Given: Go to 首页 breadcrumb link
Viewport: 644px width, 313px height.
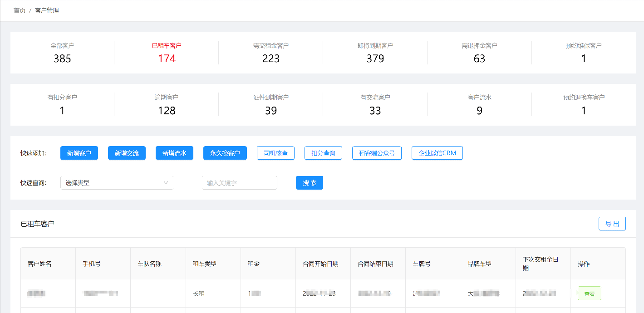Looking at the screenshot, I should pyautogui.click(x=20, y=10).
